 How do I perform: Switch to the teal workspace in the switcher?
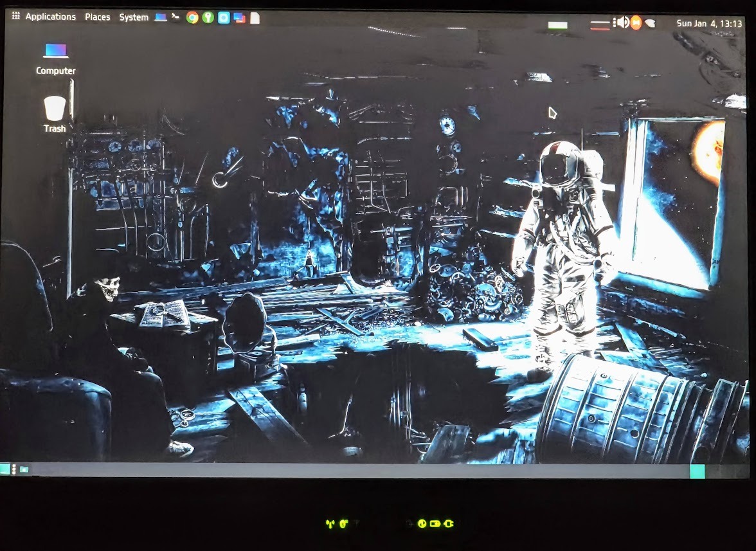coord(697,471)
